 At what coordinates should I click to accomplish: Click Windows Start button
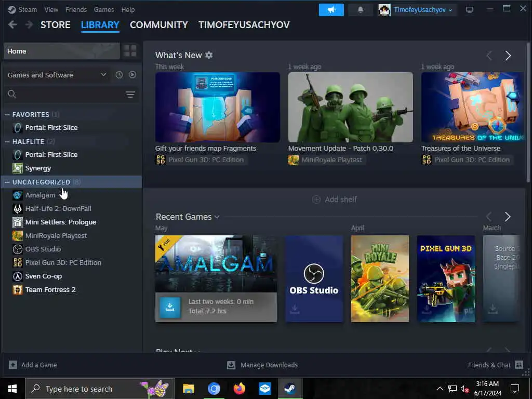12,389
